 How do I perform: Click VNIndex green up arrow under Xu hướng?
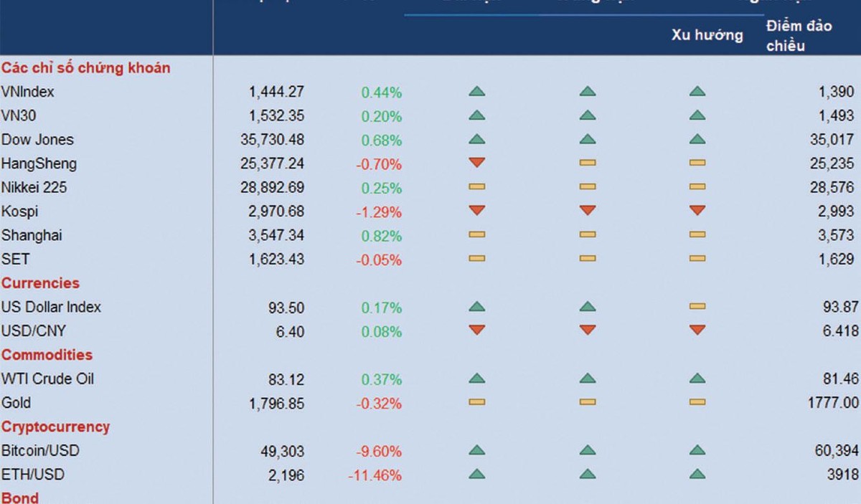tap(697, 92)
